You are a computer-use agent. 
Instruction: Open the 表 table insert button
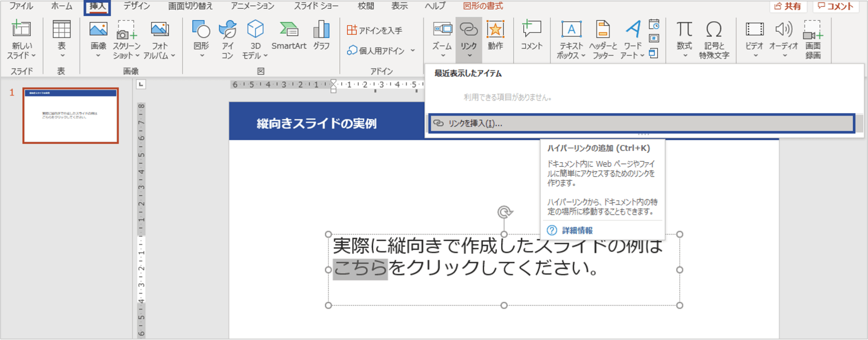click(x=62, y=40)
